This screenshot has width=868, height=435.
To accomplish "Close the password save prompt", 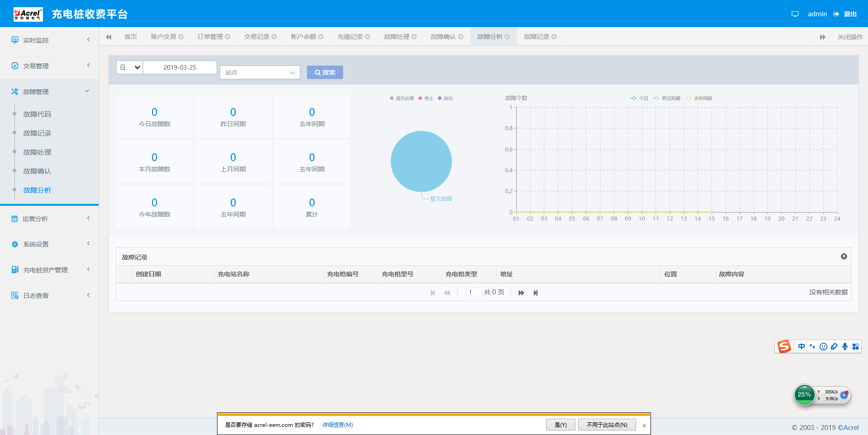I will click(x=644, y=425).
